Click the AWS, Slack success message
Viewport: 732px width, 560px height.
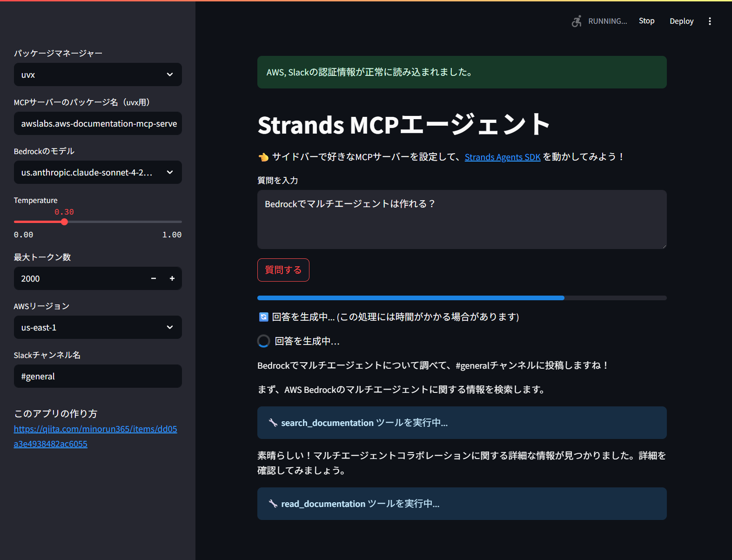pos(462,72)
